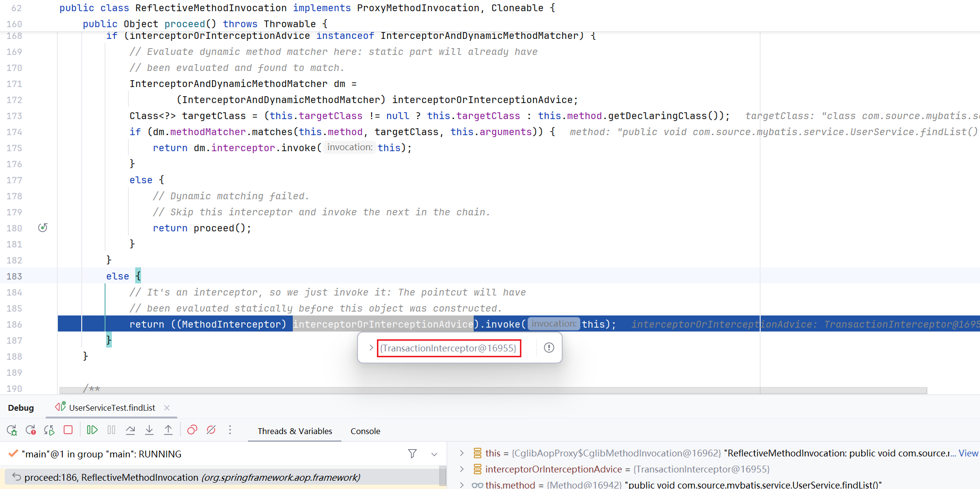Step over the current line
Viewport: 980px width, 489px height.
130,430
